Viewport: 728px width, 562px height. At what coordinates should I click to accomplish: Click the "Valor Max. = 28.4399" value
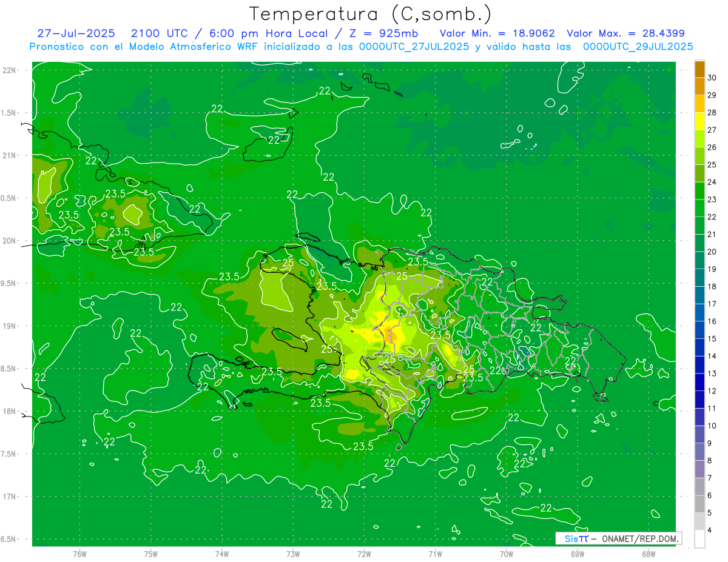click(x=626, y=33)
